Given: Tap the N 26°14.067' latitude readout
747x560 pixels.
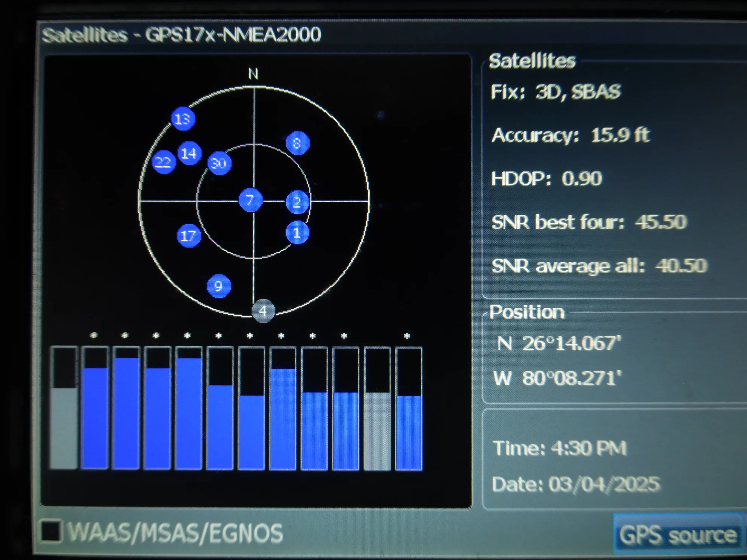Looking at the screenshot, I should (559, 343).
